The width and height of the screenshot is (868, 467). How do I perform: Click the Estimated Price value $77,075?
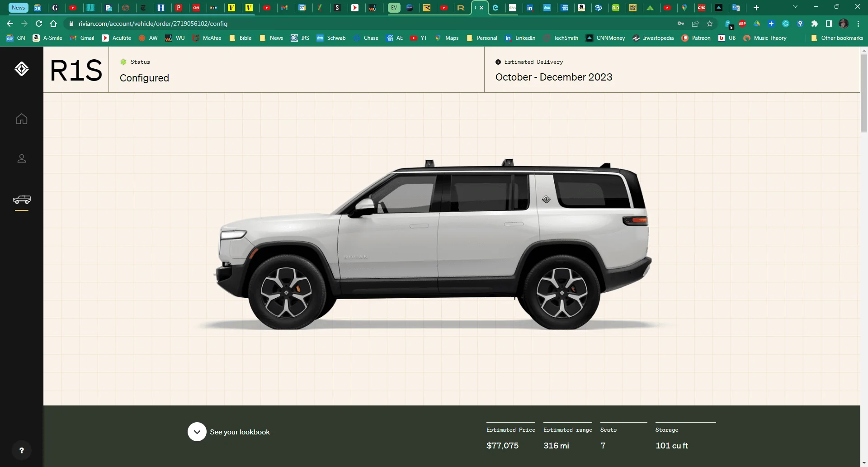click(502, 446)
